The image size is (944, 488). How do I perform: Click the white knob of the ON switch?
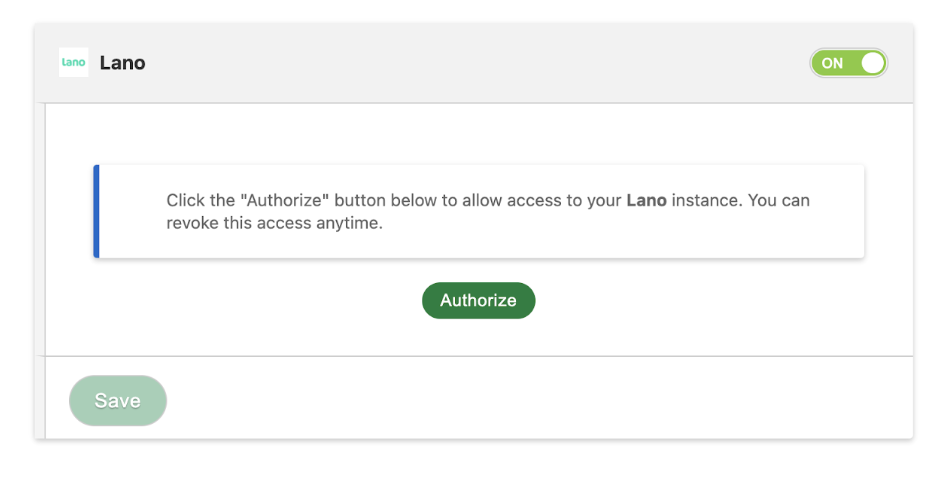click(872, 63)
